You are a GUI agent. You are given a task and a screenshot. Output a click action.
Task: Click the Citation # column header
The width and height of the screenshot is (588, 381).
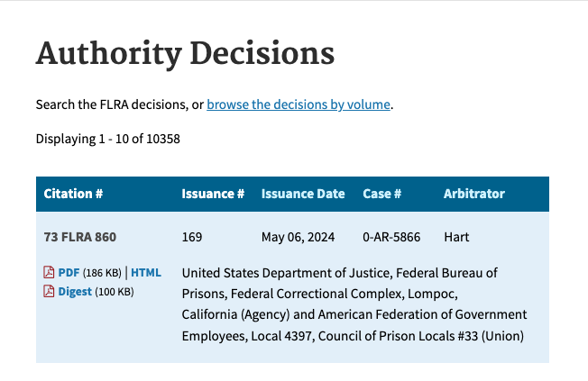(73, 194)
